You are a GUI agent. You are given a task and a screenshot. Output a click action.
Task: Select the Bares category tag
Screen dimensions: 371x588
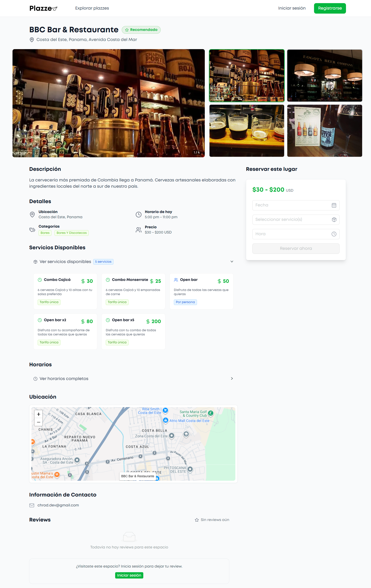coord(45,233)
